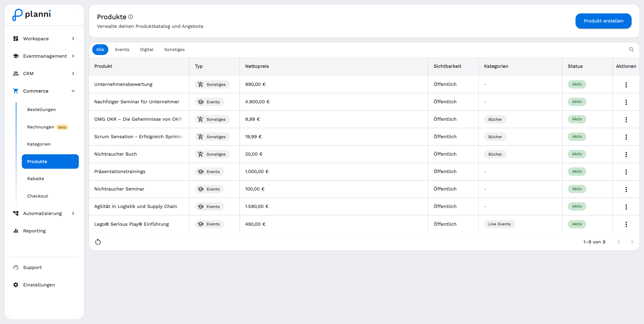Open Bestellungen in the Commerce submenu

41,110
